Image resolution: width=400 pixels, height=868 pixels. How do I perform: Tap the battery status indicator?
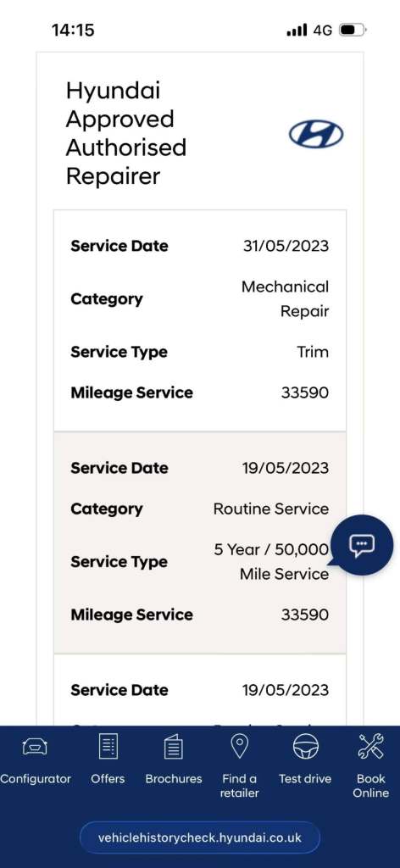coord(352,30)
